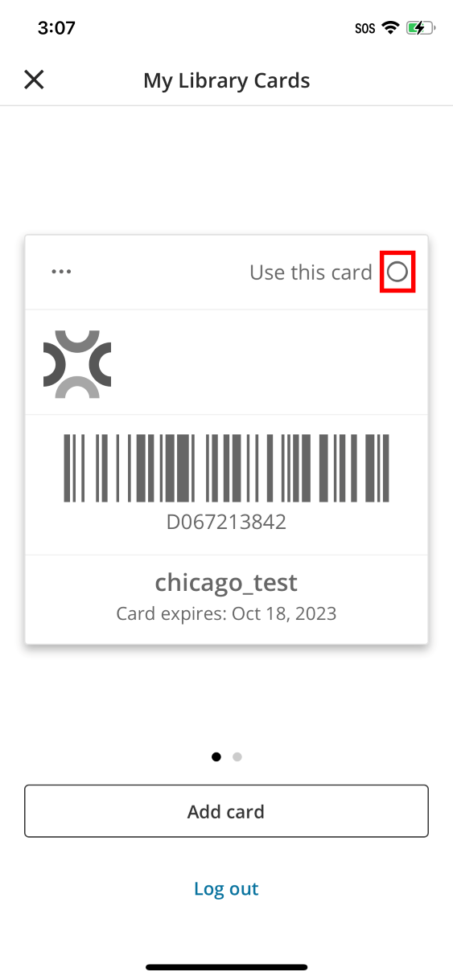
Task: Tap the card number D067213842
Action: tap(226, 523)
